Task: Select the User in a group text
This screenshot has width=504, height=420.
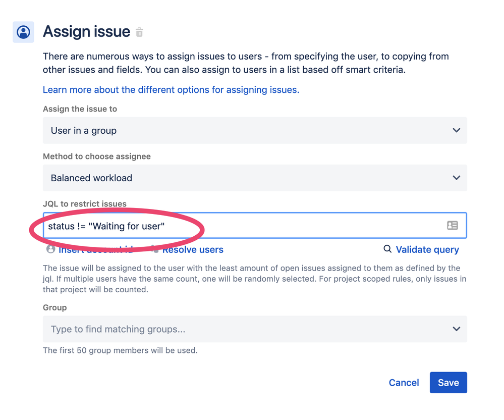Action: (x=84, y=130)
